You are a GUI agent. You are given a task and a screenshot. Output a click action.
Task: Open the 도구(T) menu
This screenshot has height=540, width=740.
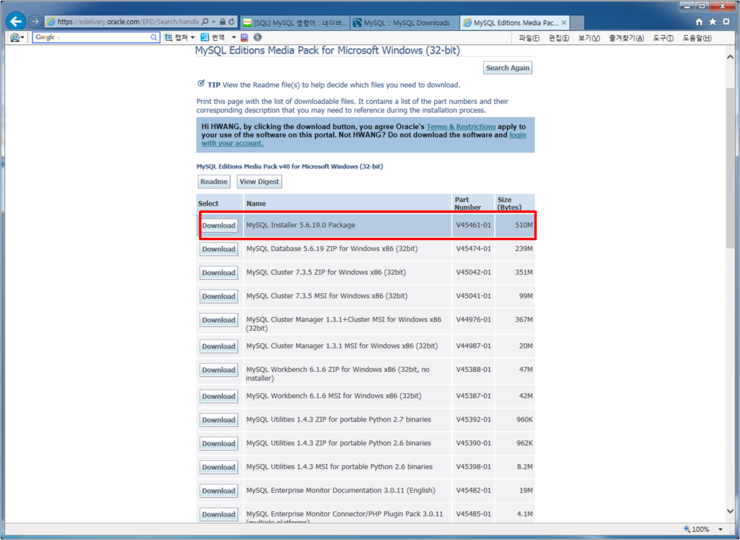[663, 38]
